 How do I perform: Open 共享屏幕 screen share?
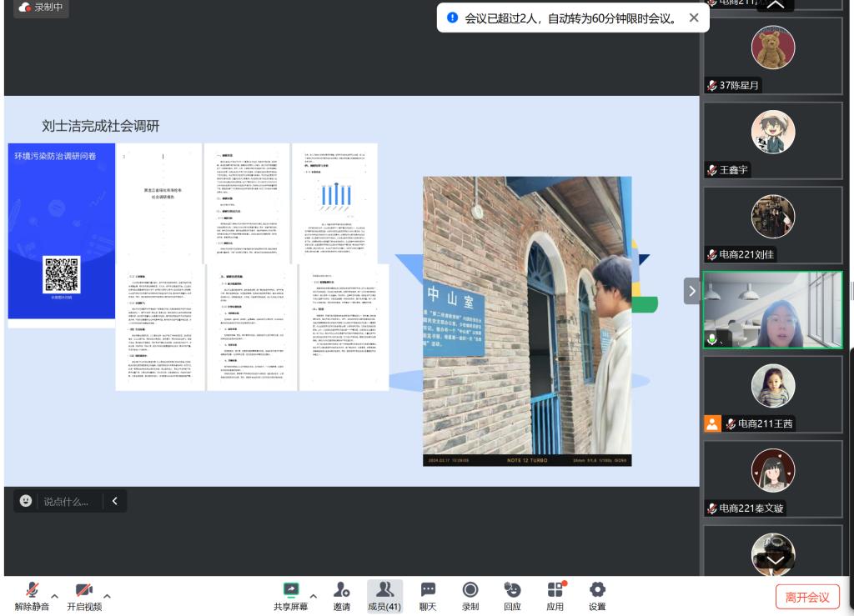point(291,591)
